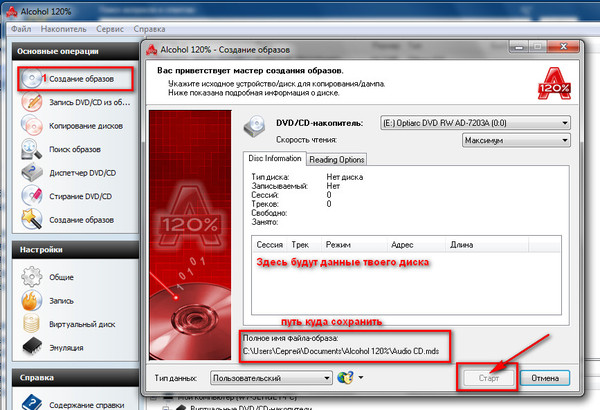
Task: Switch to the Disc Information tab
Action: 274,158
